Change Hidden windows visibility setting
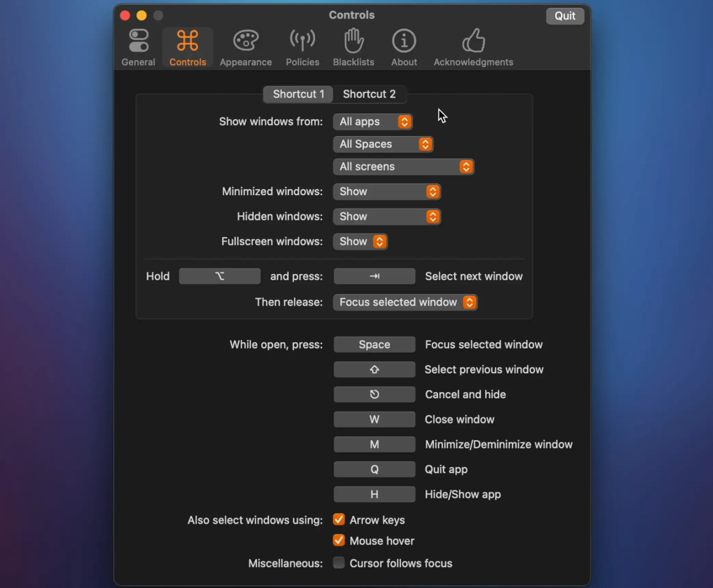The width and height of the screenshot is (713, 588). click(387, 216)
